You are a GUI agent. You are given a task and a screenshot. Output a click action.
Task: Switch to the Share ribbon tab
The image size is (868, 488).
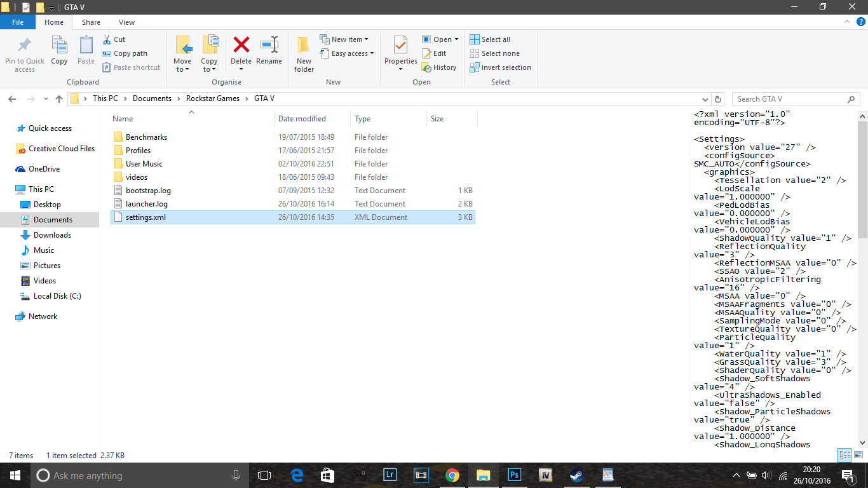[x=91, y=22]
